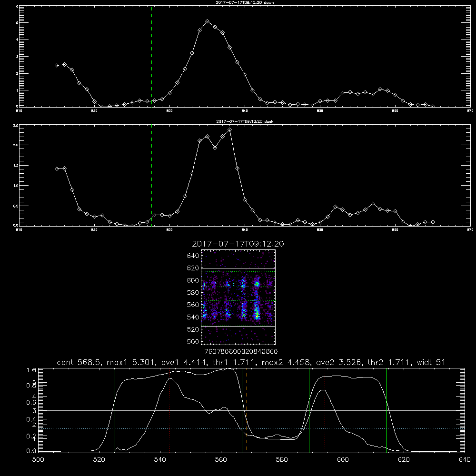Viewport: 476px width, 476px height.
Task: Click the timestamp title above the top line plot
Action: [245, 2]
